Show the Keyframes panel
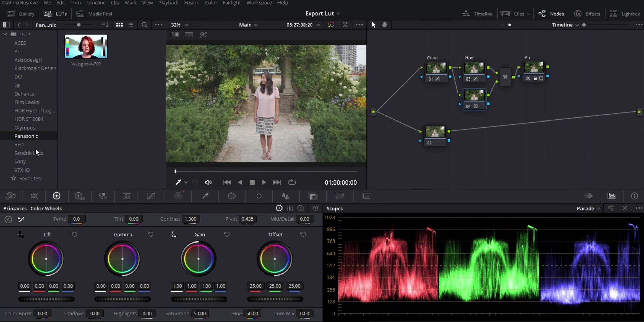The height and width of the screenshot is (322, 644). (588, 196)
